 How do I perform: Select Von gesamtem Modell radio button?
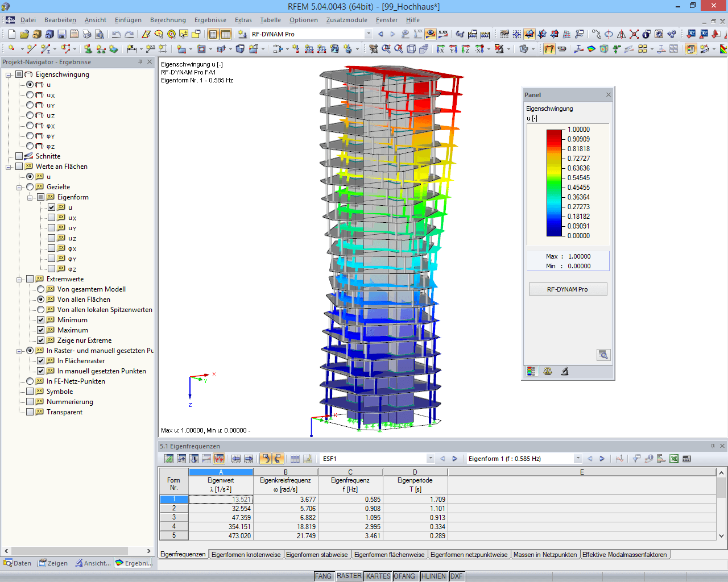(x=41, y=289)
